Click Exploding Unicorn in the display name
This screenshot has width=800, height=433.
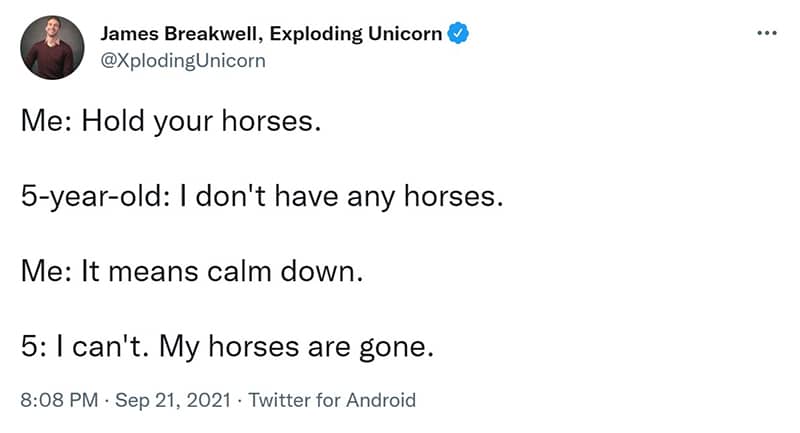356,34
